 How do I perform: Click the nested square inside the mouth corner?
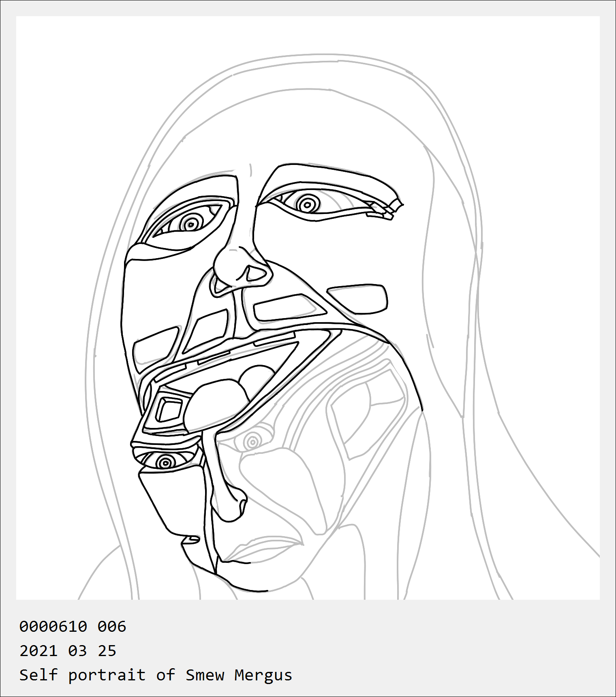click(169, 410)
